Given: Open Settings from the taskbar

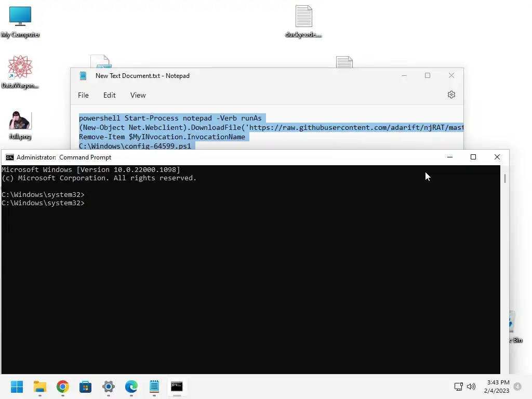Looking at the screenshot, I should point(109,387).
